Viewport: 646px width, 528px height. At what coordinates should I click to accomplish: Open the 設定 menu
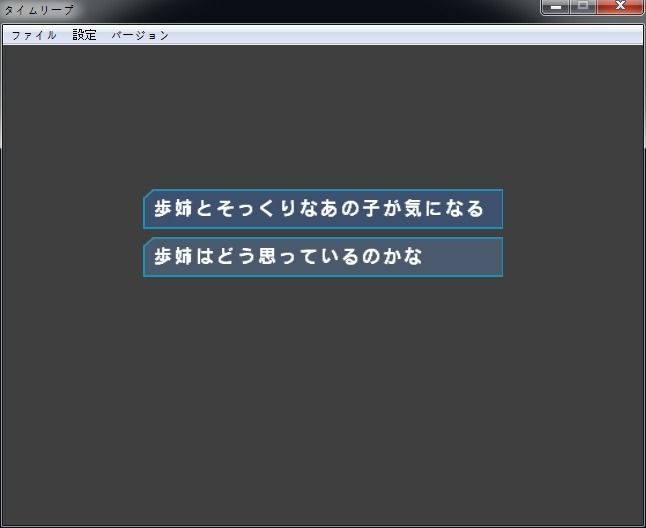click(x=84, y=35)
